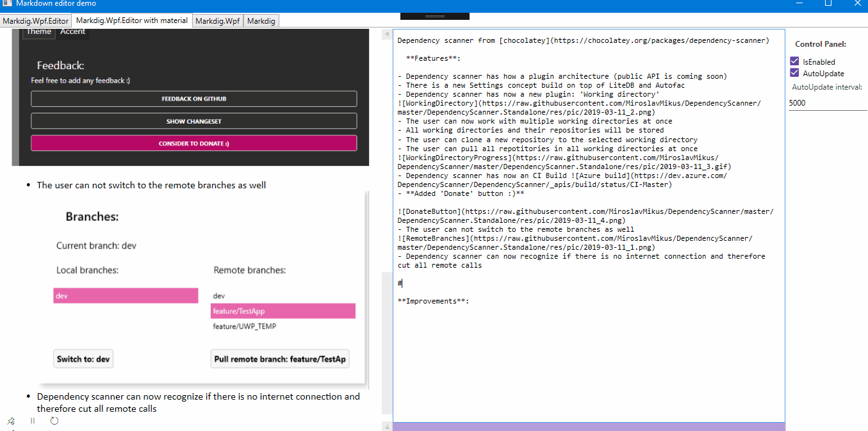The width and height of the screenshot is (868, 431).
Task: Click the Branches: heading in the preview image
Action: (92, 216)
